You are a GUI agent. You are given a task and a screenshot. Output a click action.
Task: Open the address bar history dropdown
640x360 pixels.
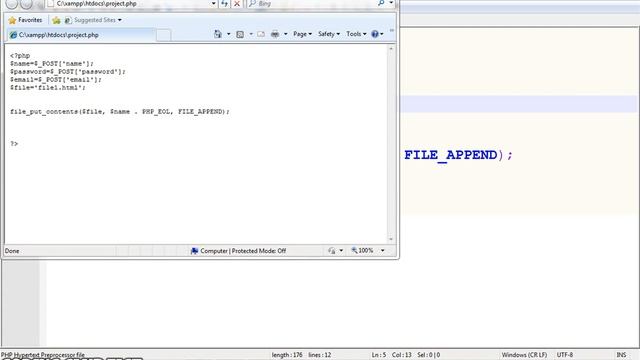(x=213, y=4)
